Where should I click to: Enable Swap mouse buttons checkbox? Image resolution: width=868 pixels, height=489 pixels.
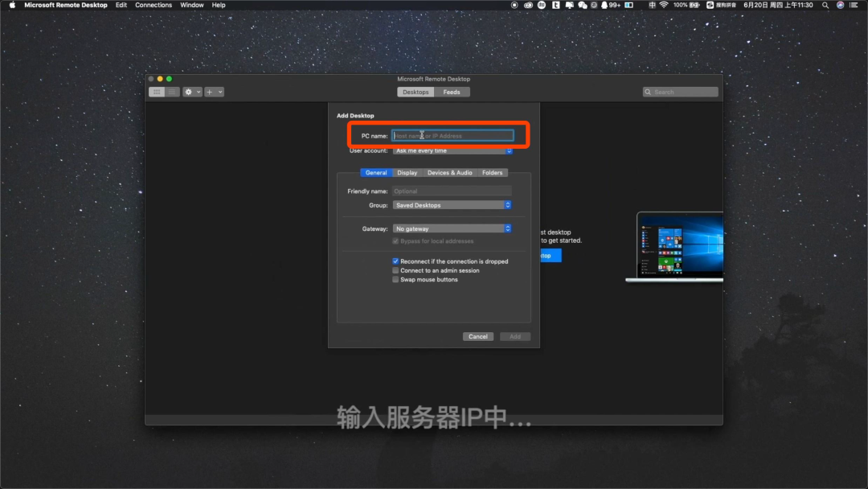pos(395,280)
